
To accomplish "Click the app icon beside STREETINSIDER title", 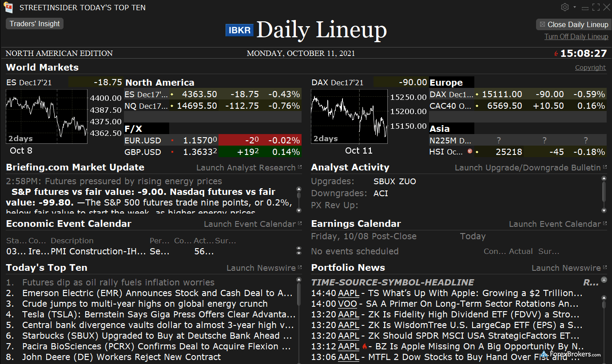I will tap(8, 8).
